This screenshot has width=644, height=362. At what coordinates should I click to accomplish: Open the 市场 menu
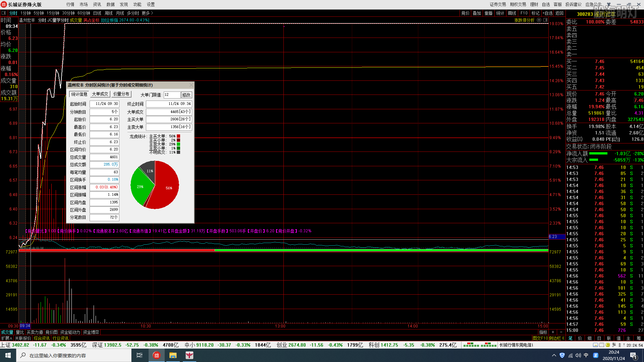click(84, 4)
